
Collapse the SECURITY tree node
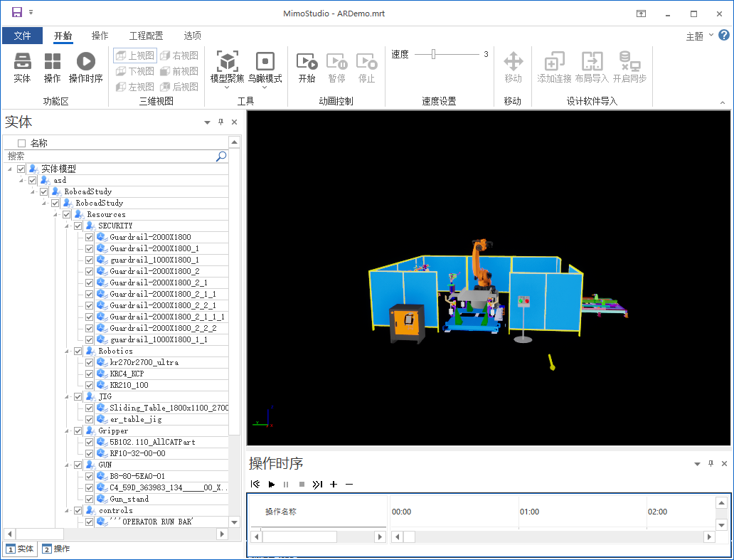[x=68, y=226]
